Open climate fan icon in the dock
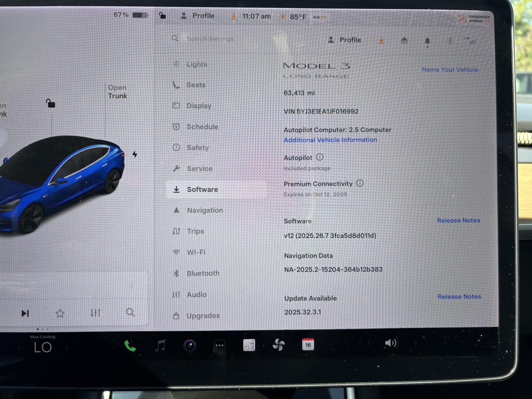Screen dimensions: 532x399 [278, 345]
